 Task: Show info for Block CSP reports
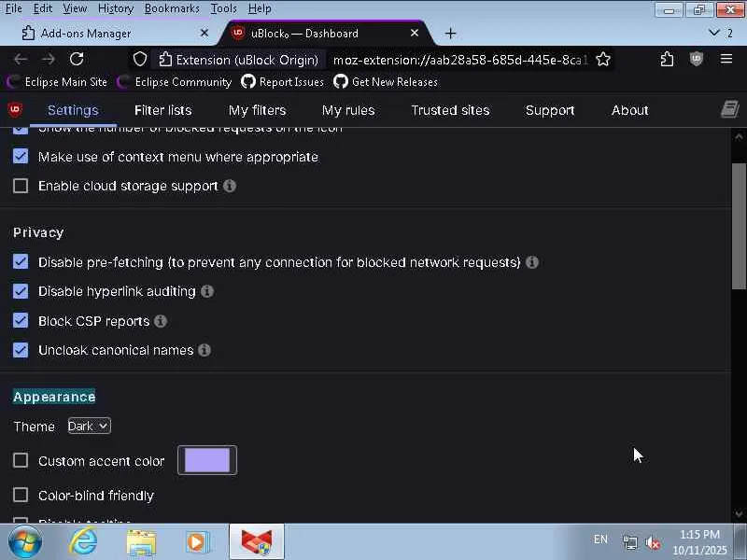tap(161, 321)
